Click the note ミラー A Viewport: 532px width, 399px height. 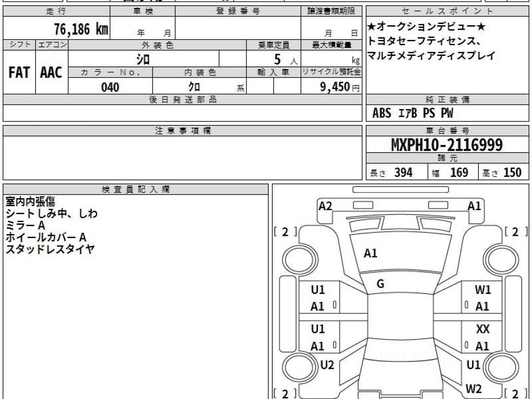coord(25,226)
